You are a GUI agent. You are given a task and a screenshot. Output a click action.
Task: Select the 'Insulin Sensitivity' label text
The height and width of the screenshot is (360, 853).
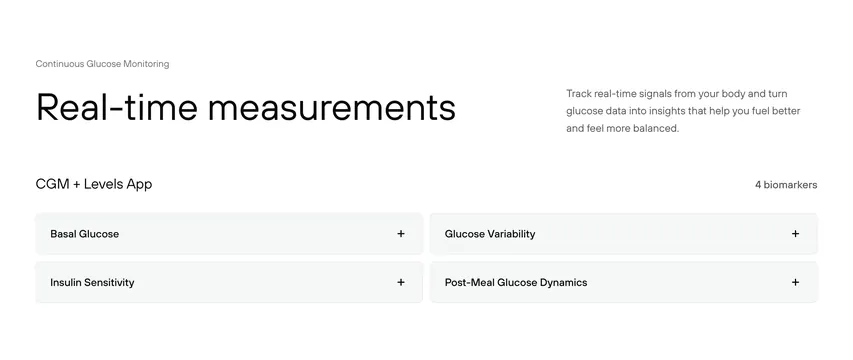tap(92, 282)
